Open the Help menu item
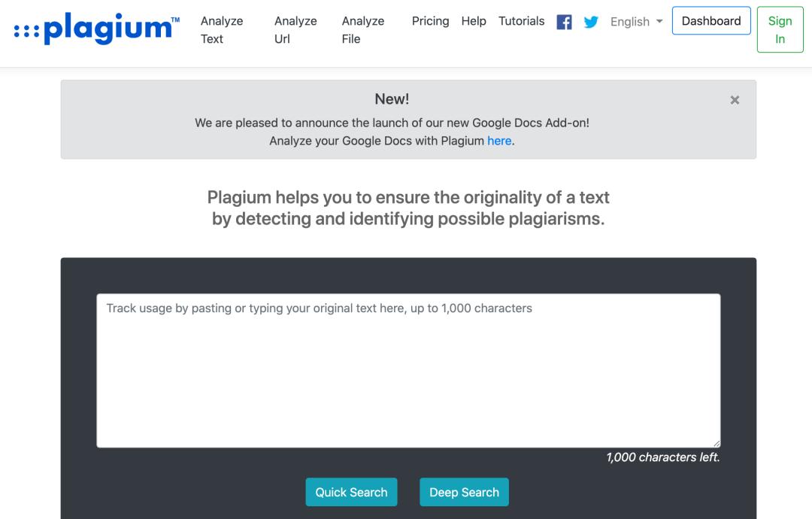The height and width of the screenshot is (519, 812). tap(474, 21)
